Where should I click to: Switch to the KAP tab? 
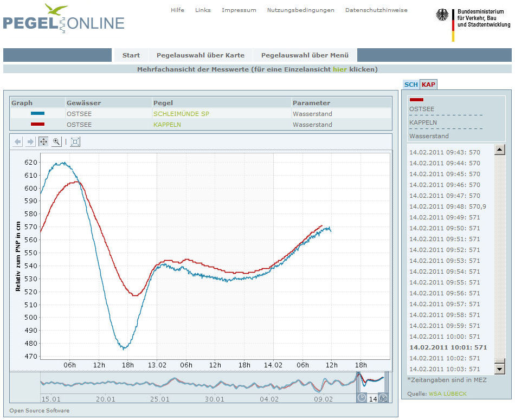pyautogui.click(x=428, y=85)
